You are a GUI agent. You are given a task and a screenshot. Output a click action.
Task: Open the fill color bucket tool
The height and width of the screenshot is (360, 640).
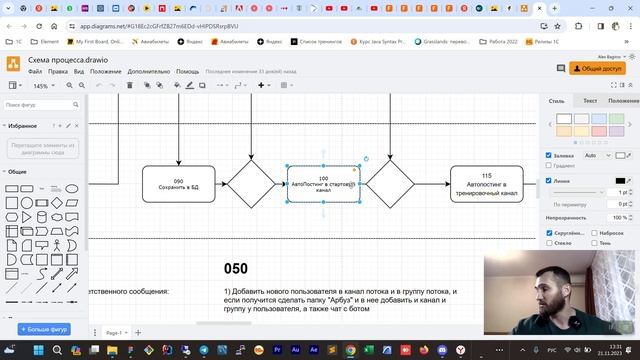click(x=177, y=85)
